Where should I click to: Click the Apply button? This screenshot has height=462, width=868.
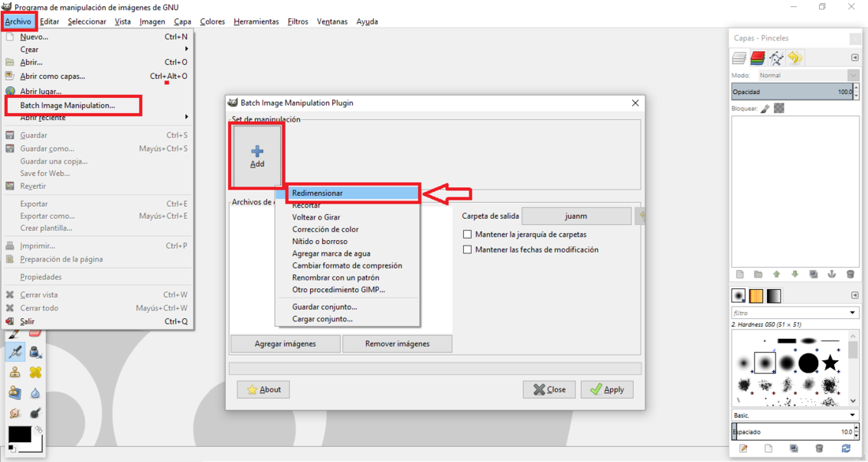(x=607, y=389)
